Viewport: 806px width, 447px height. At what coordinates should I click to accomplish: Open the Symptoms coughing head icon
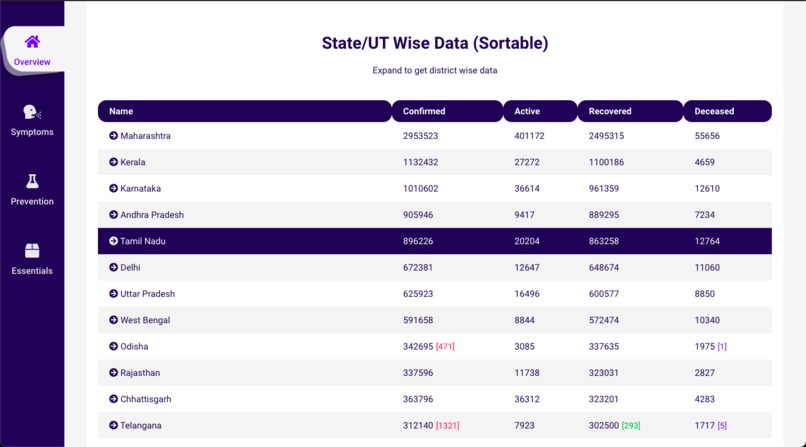pos(32,111)
